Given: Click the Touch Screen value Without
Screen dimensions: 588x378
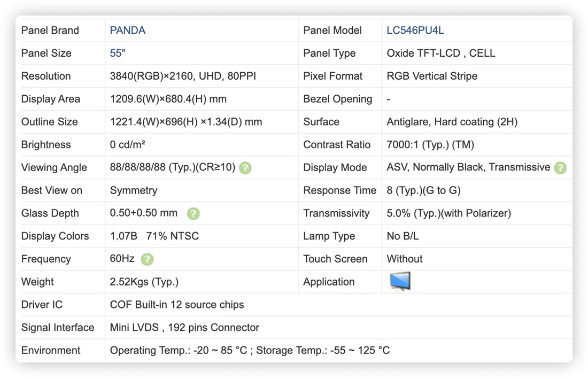Looking at the screenshot, I should coord(405,259).
